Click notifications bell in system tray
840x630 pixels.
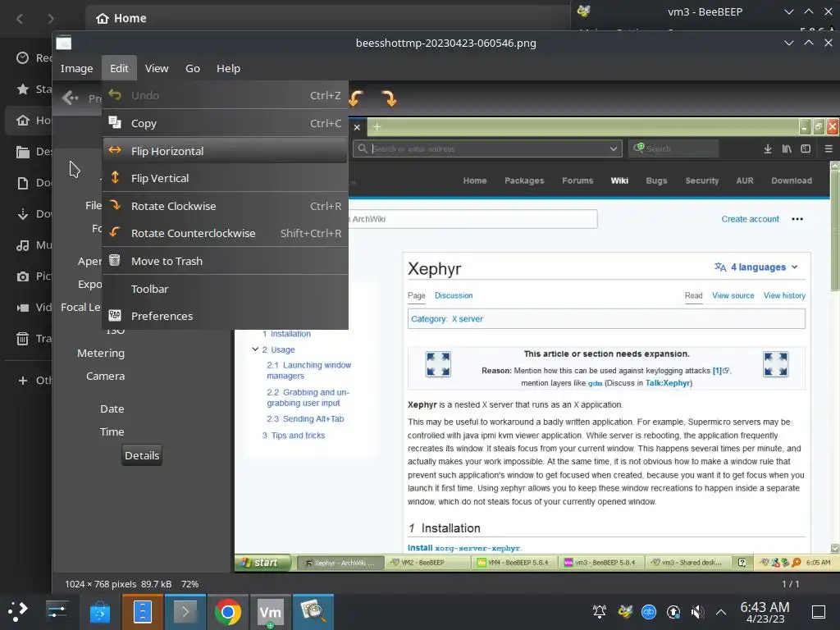(x=600, y=612)
